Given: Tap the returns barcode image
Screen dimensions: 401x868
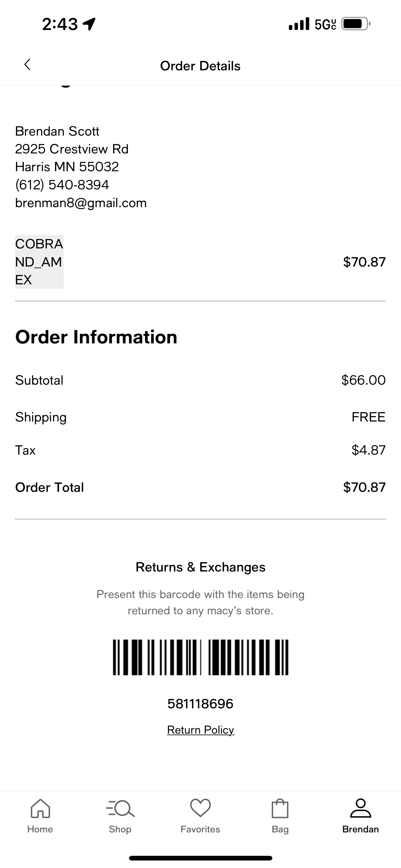Looking at the screenshot, I should pos(201,657).
